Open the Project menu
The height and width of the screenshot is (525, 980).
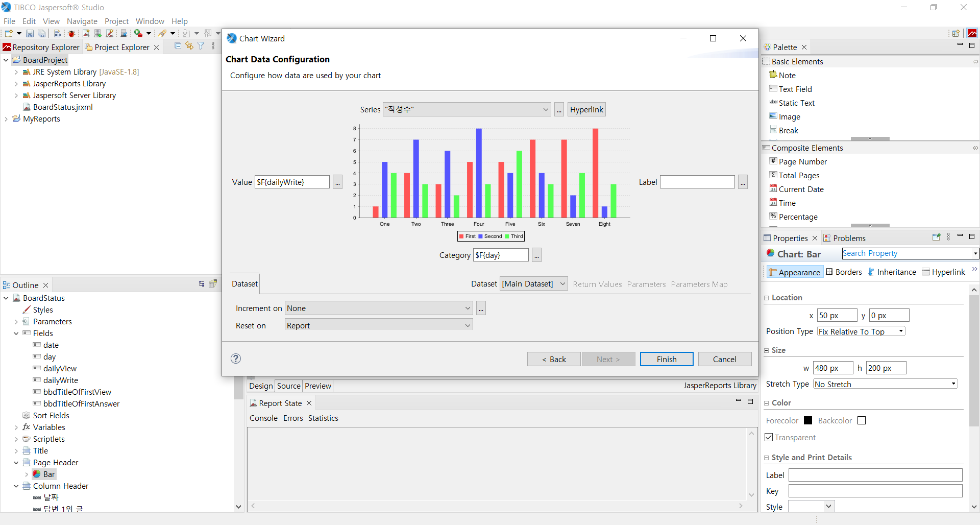(116, 21)
